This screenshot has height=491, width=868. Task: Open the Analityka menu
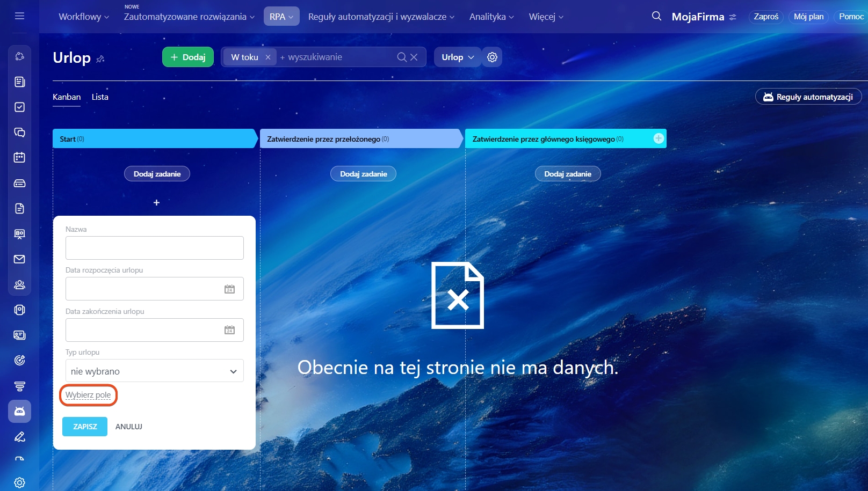point(491,17)
